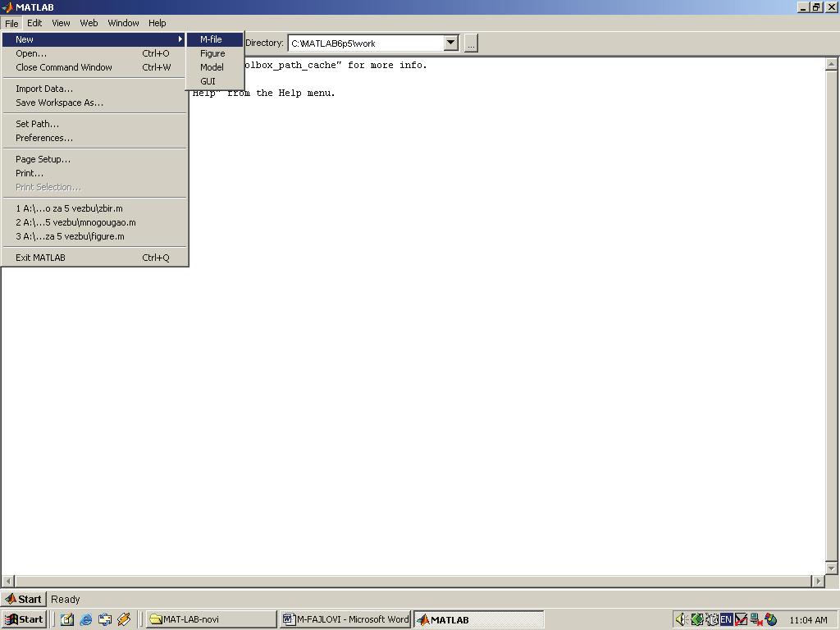Click the Ready status text

[66, 599]
